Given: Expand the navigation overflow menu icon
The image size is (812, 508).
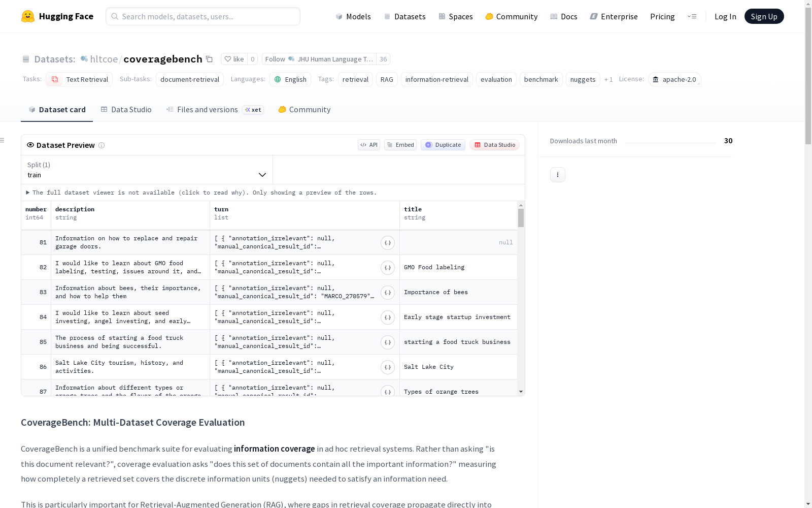Looking at the screenshot, I should (x=692, y=16).
